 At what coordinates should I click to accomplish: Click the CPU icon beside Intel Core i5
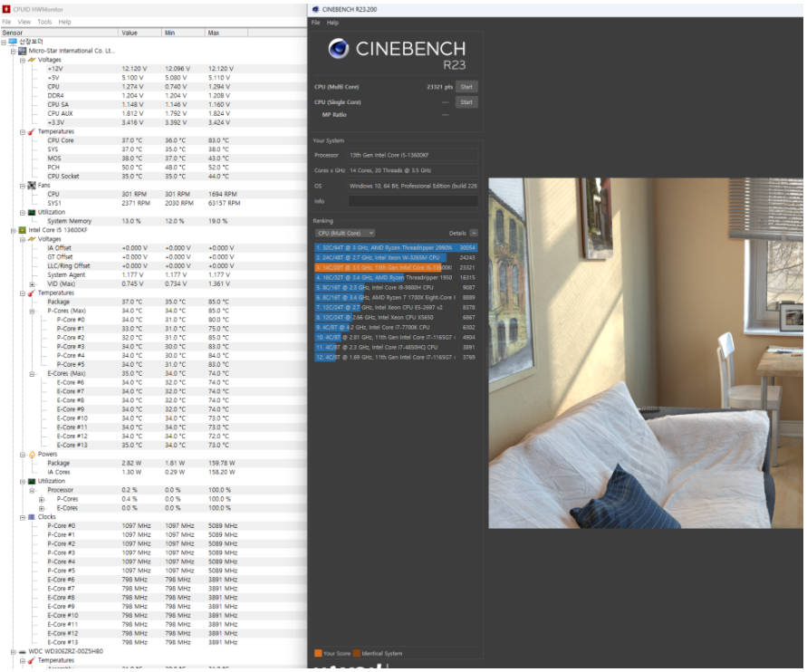(22, 231)
